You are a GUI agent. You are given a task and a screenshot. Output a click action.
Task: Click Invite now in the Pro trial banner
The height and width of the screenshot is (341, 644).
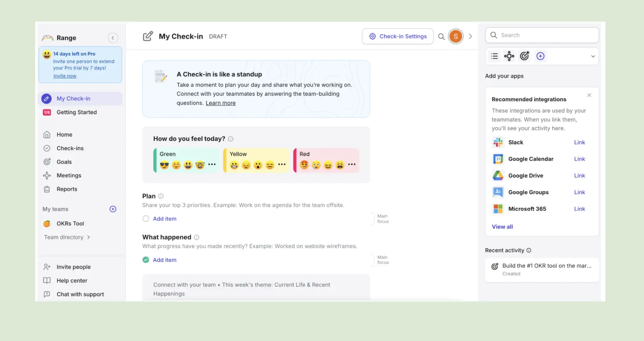(65, 76)
